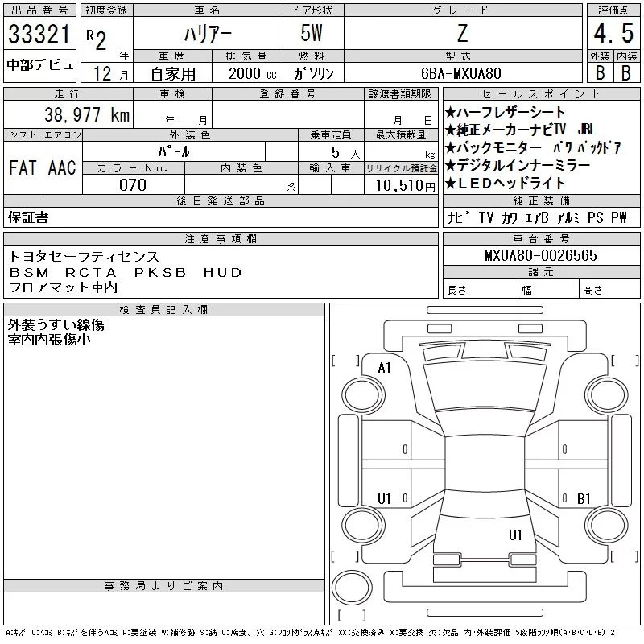644x644 pixels.
Task: Click the 長さ dimension label
Action: pos(457,291)
